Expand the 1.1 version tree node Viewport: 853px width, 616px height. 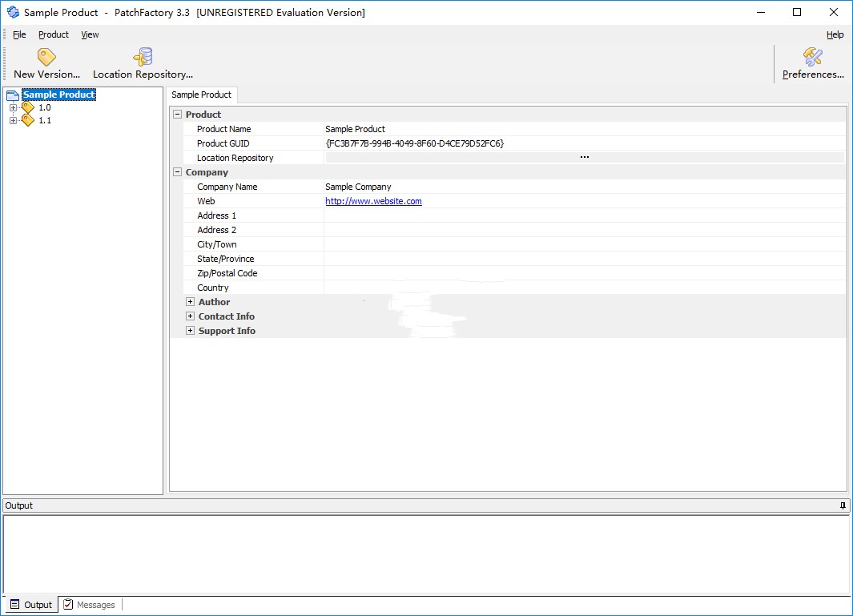coord(13,120)
